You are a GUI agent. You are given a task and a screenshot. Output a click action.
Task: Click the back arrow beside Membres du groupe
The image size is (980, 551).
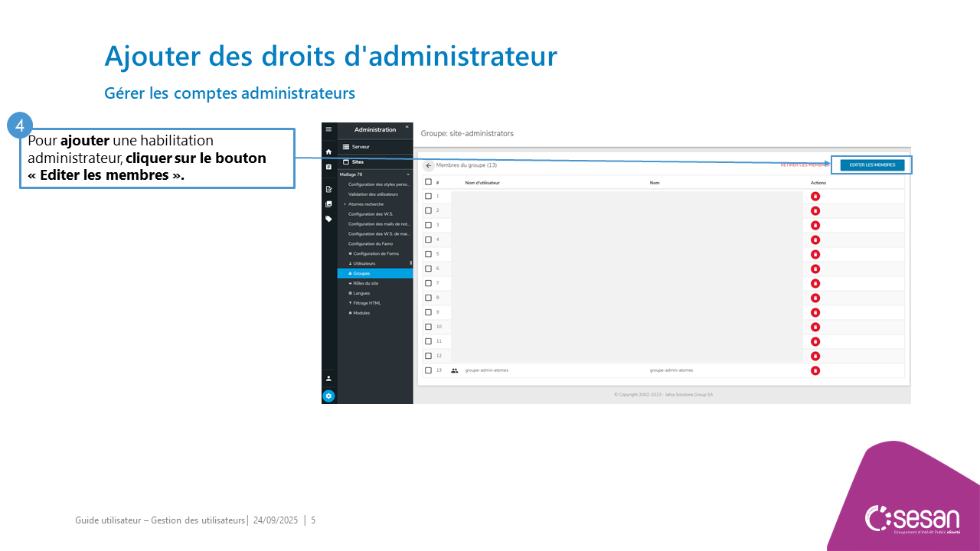coord(429,165)
